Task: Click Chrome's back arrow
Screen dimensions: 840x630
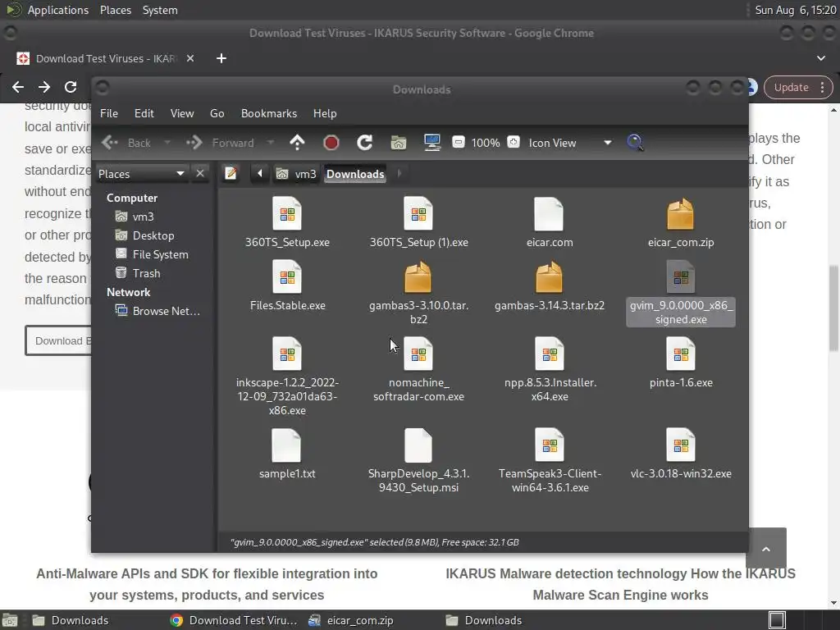Action: [18, 87]
